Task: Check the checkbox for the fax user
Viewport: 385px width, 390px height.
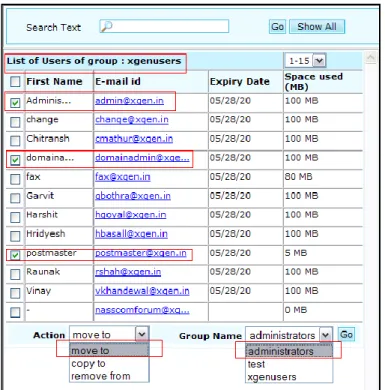Action: pos(15,179)
